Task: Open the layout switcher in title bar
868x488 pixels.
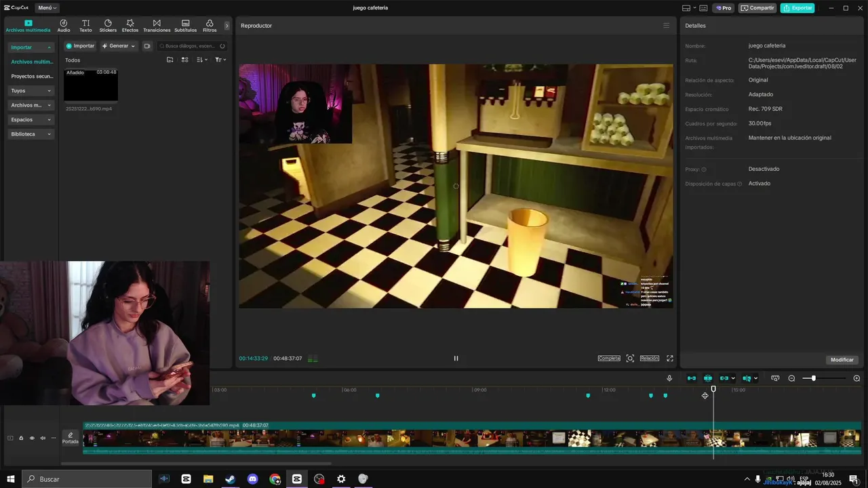Action: pos(690,8)
